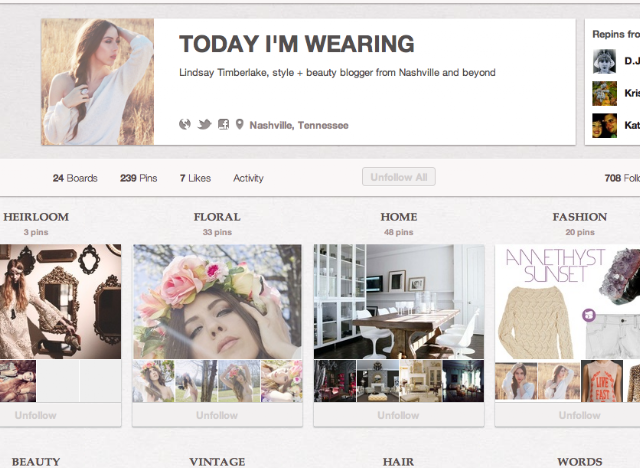
Task: Open second small thumbnail under Home cover
Action: 378,381
